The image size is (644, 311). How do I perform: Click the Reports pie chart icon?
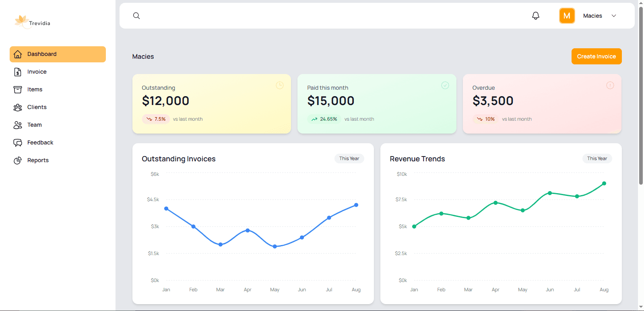[18, 161]
